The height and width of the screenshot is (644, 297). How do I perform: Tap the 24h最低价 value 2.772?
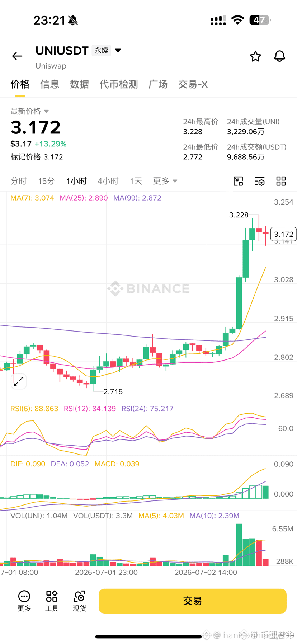(193, 157)
